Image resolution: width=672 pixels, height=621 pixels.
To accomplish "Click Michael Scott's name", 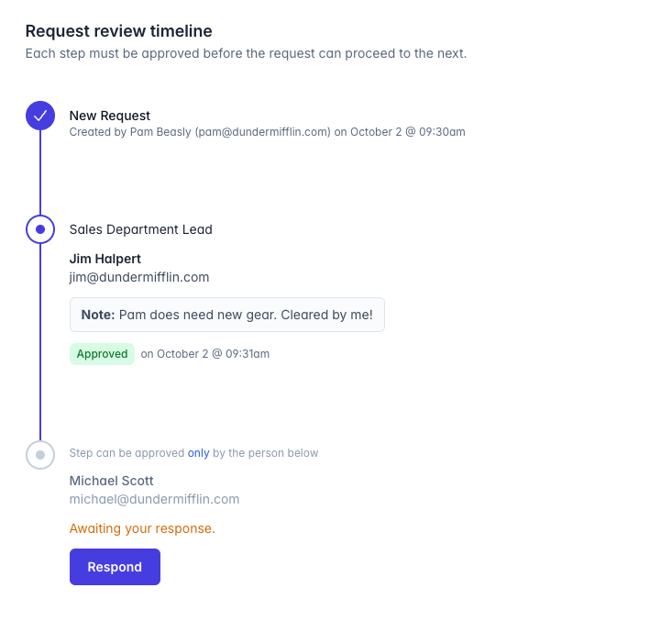I will click(112, 481).
